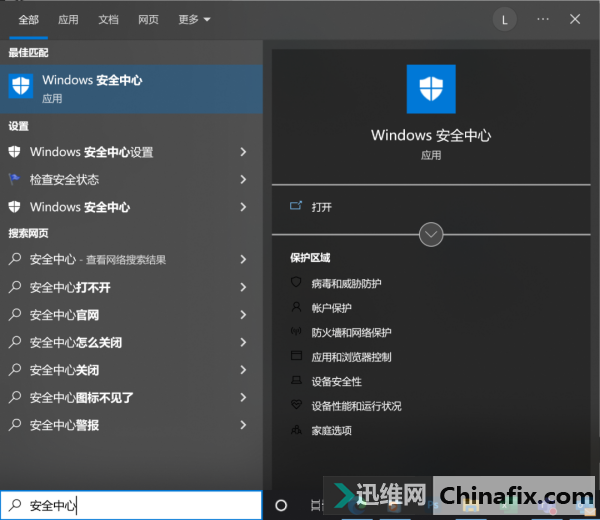Click the search icon beside 安全中心警报

tap(15, 424)
